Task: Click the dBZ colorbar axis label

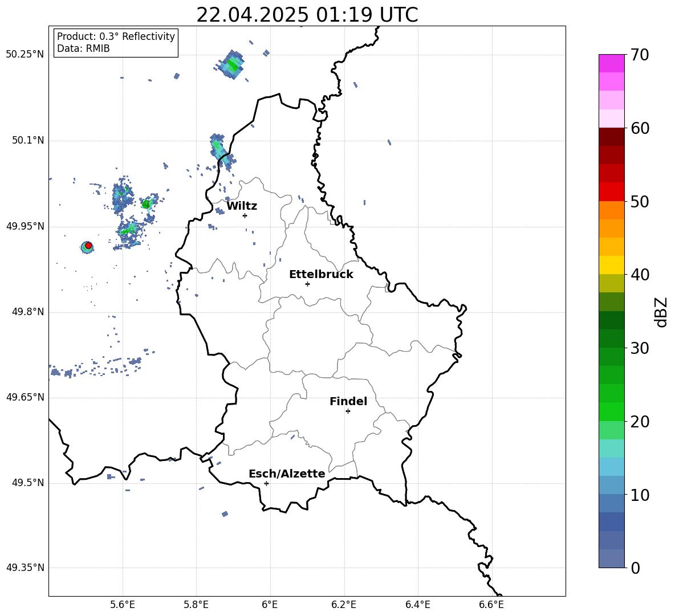Action: coord(661,312)
